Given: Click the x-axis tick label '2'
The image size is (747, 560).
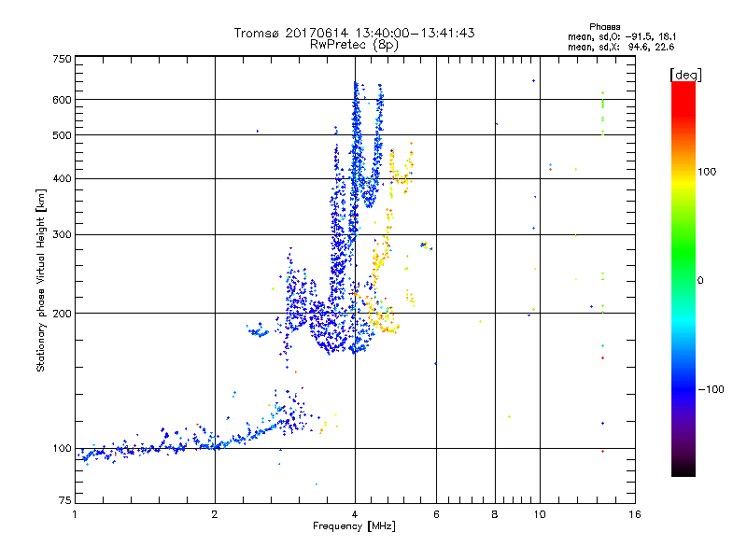Looking at the screenshot, I should pos(215,514).
